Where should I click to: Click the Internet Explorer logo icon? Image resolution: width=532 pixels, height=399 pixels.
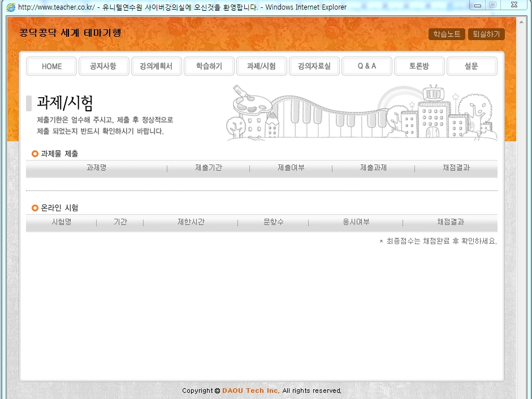pyautogui.click(x=11, y=7)
